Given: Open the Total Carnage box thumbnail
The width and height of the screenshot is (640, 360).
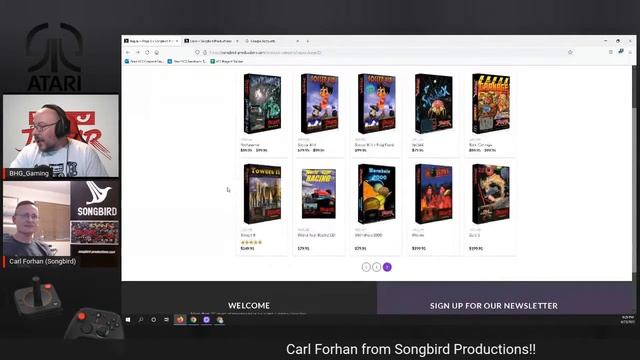Looking at the screenshot, I should click(x=491, y=104).
